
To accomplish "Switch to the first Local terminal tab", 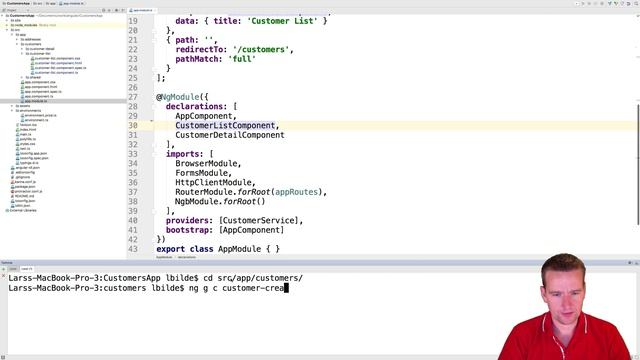I will click(x=13, y=269).
